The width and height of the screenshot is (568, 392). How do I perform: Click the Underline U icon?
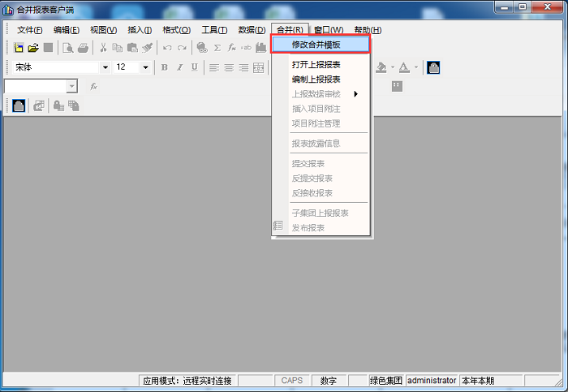[x=195, y=67]
